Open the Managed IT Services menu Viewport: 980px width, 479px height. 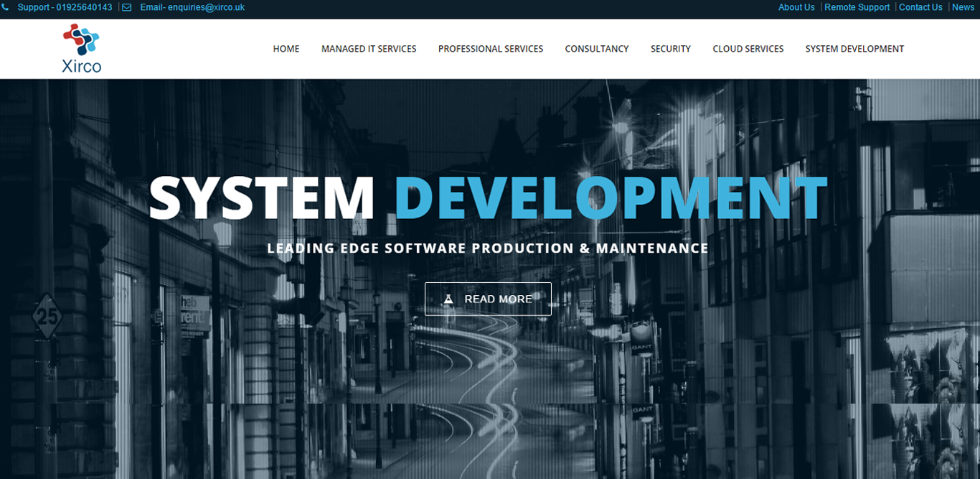pyautogui.click(x=369, y=49)
